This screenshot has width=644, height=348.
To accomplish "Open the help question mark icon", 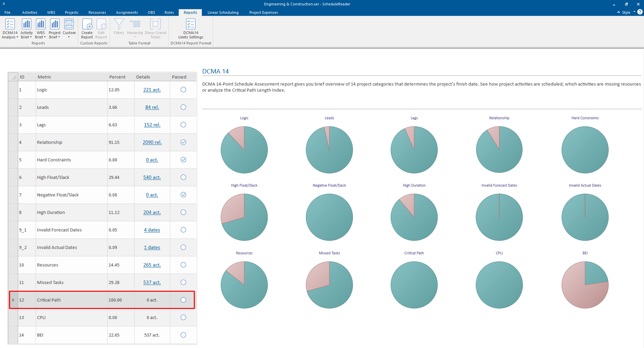I will (x=640, y=12).
